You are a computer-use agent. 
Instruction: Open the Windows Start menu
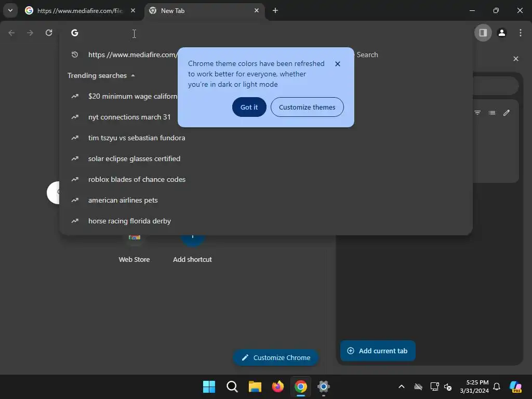[x=209, y=387]
